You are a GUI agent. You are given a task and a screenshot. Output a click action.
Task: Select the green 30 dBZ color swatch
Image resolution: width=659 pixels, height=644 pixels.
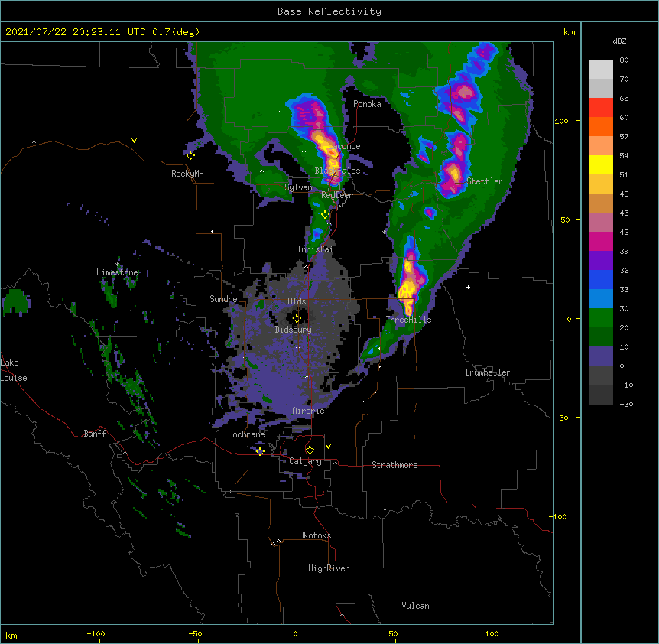coord(601,318)
